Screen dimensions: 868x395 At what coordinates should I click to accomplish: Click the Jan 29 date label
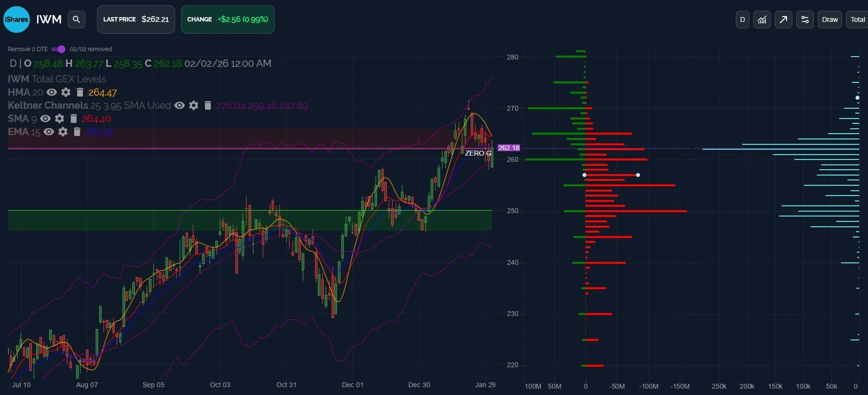(485, 385)
